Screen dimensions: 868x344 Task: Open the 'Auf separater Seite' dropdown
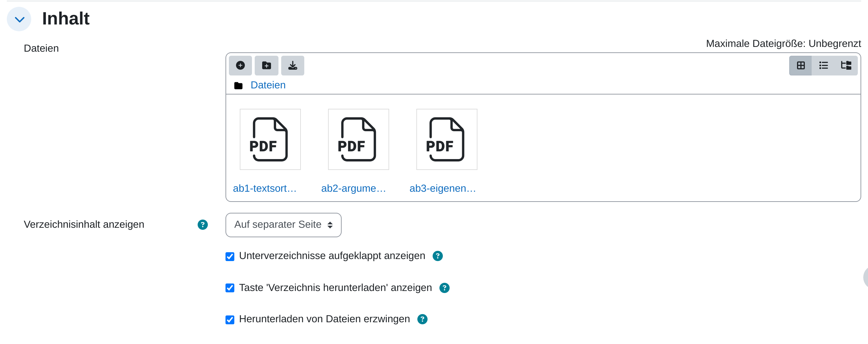284,225
